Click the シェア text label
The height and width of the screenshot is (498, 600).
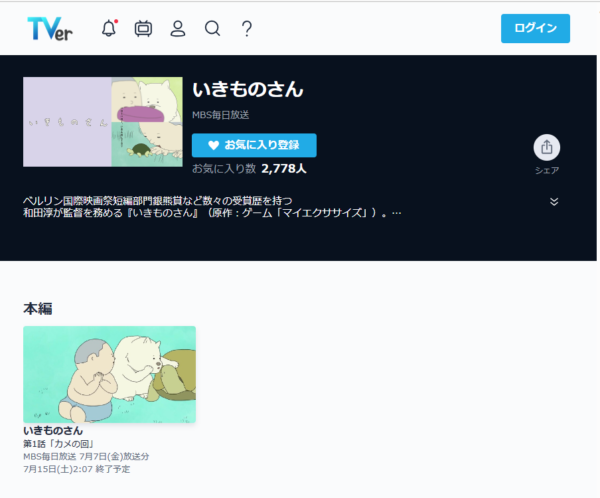point(547,171)
